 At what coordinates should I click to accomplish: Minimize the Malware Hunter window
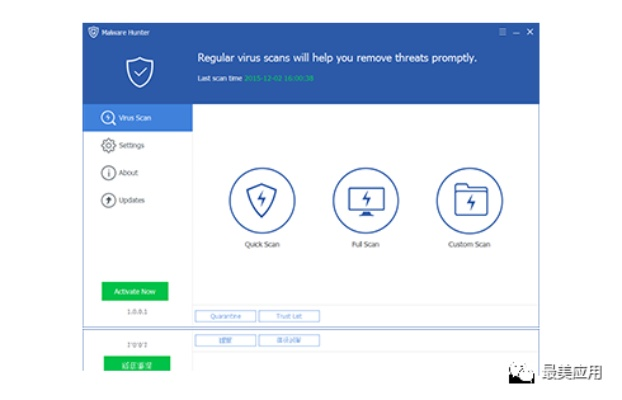click(x=516, y=32)
